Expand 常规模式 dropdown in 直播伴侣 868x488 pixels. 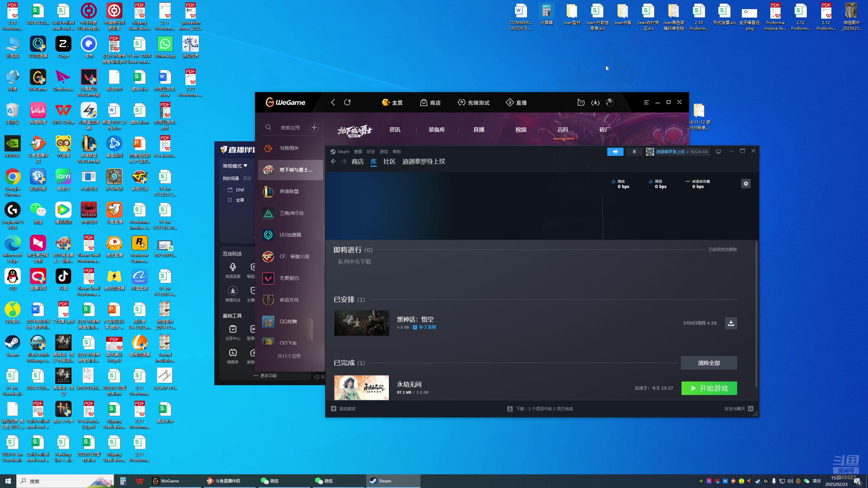[235, 166]
